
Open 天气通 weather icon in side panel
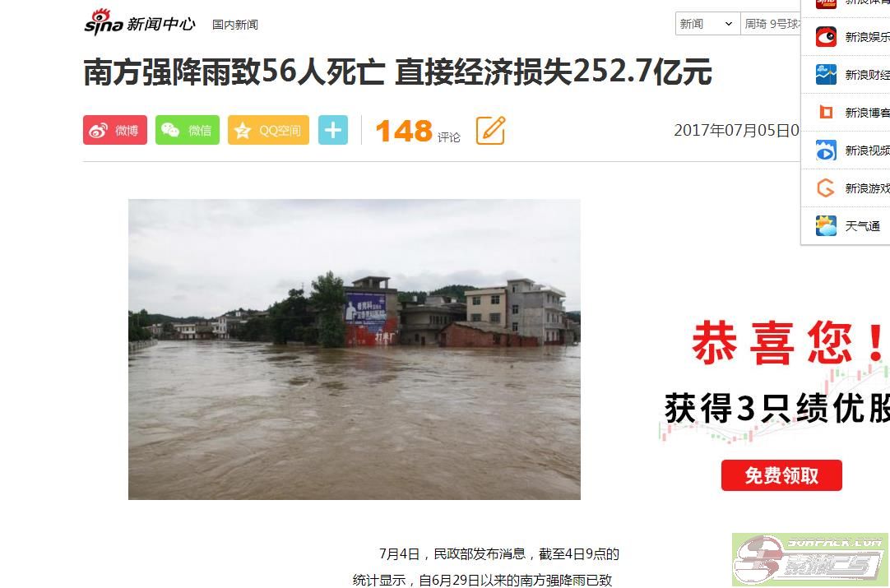click(826, 226)
